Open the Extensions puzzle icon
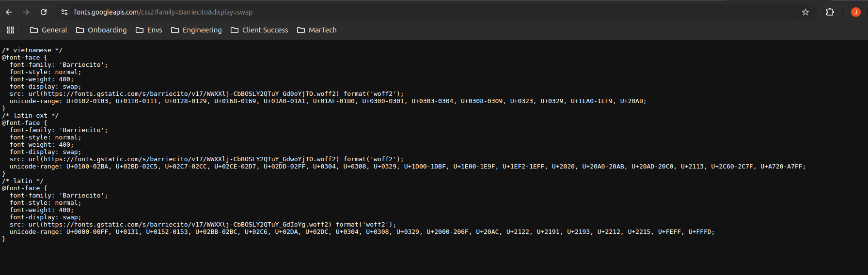The image size is (868, 275). coord(830,12)
